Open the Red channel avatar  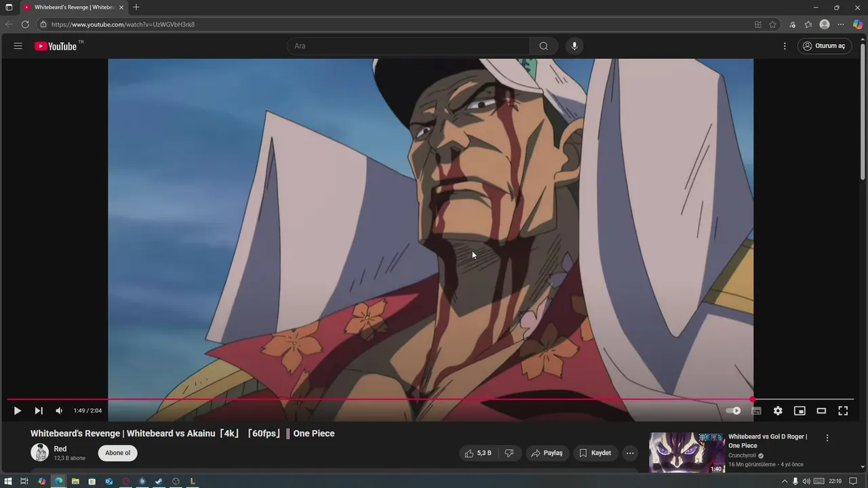(x=40, y=453)
